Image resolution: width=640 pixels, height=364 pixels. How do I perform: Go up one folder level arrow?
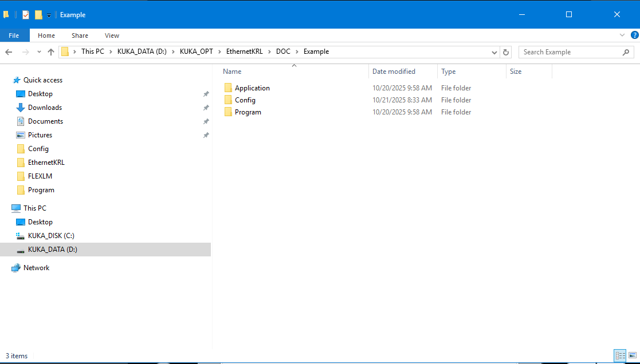(51, 52)
